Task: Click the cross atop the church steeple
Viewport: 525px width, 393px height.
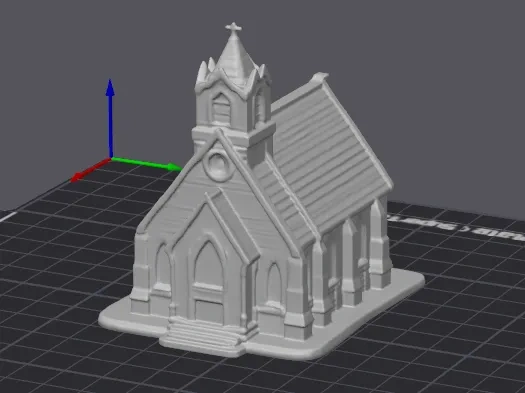Action: point(233,27)
